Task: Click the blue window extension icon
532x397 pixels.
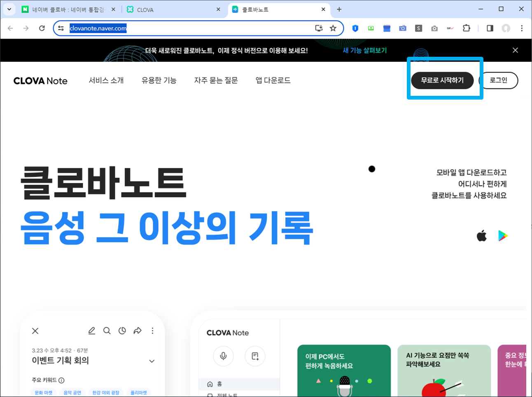Action: (x=387, y=28)
